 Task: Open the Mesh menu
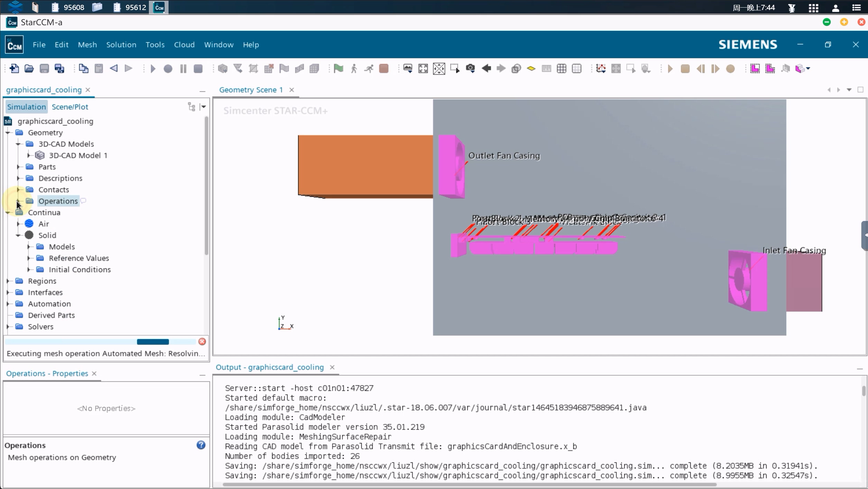(87, 45)
